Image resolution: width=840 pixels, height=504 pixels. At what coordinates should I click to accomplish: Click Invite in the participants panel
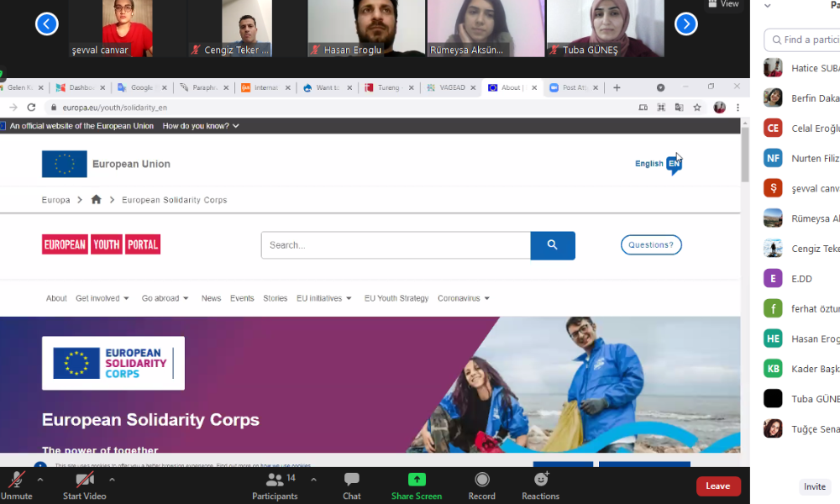(x=814, y=486)
